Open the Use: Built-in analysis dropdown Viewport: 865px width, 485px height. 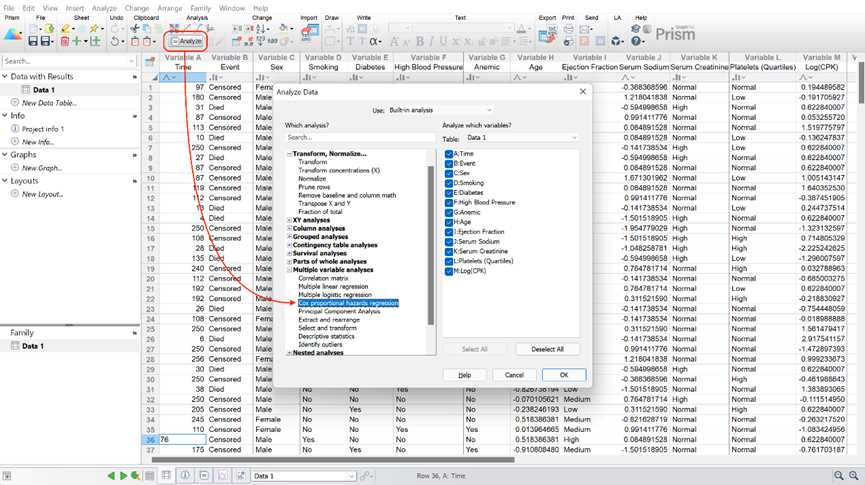(x=440, y=110)
